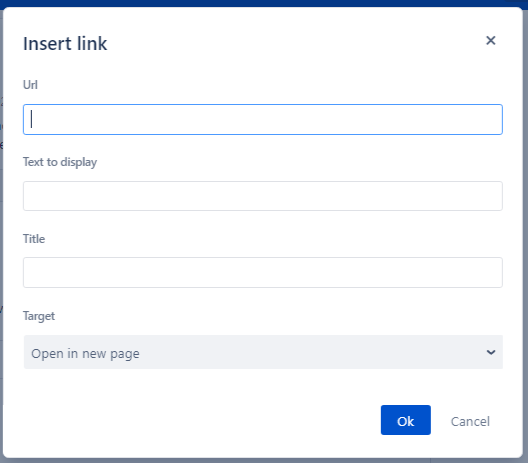Image resolution: width=528 pixels, height=463 pixels.
Task: Place cursor at text caret in Url box
Action: 32,119
